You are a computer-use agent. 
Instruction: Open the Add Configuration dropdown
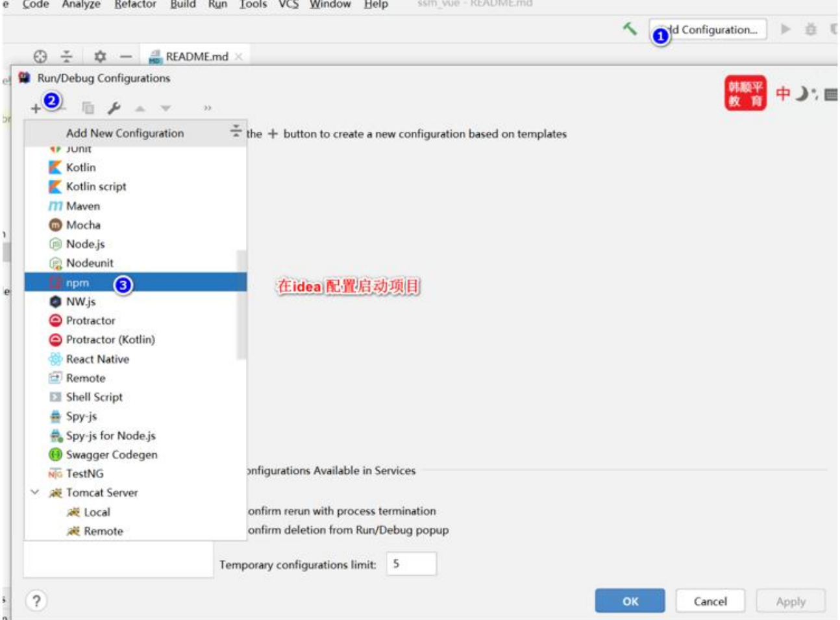click(708, 29)
